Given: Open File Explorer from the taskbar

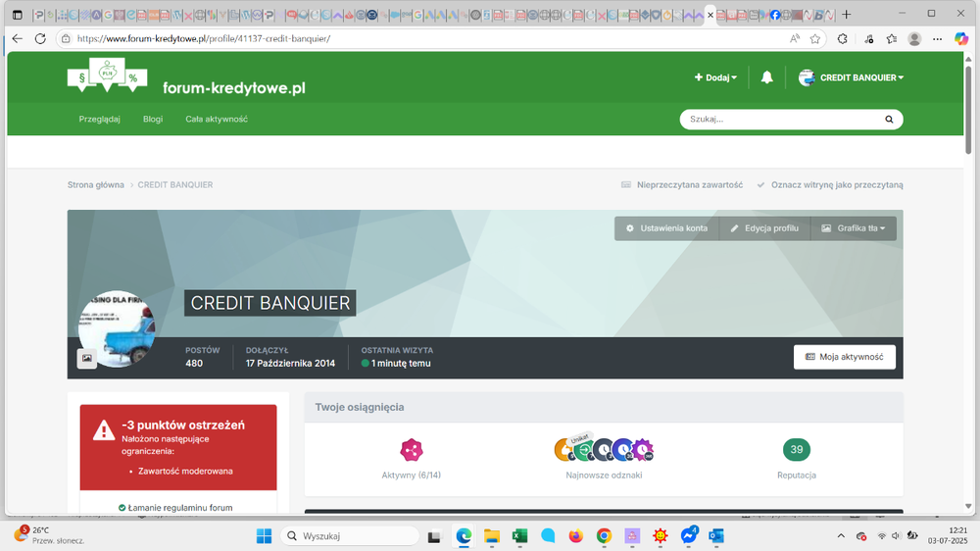Looking at the screenshot, I should click(x=492, y=536).
